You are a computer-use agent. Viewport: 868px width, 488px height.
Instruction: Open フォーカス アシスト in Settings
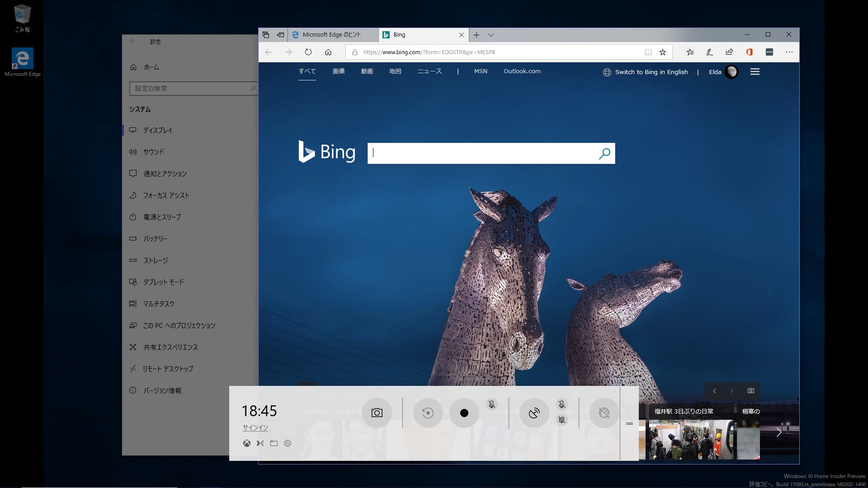tap(190, 195)
